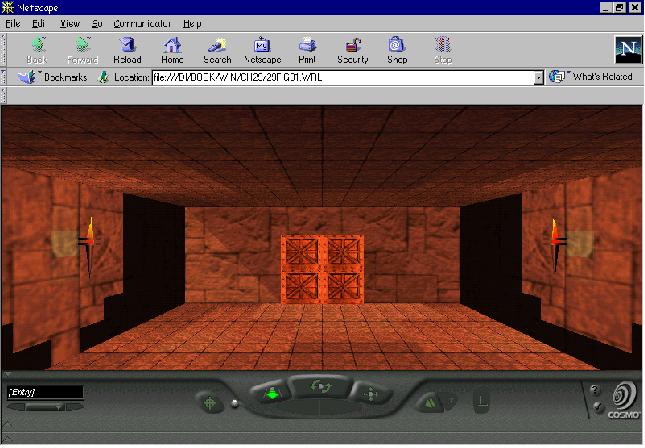Open the View menu
Screen dimensions: 645x448
[70, 24]
